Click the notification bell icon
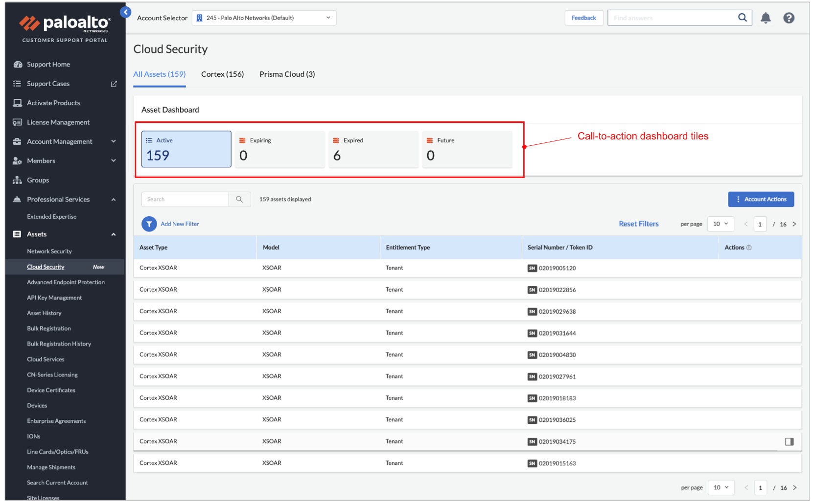Viewport: 815px width, 504px height. pos(765,18)
